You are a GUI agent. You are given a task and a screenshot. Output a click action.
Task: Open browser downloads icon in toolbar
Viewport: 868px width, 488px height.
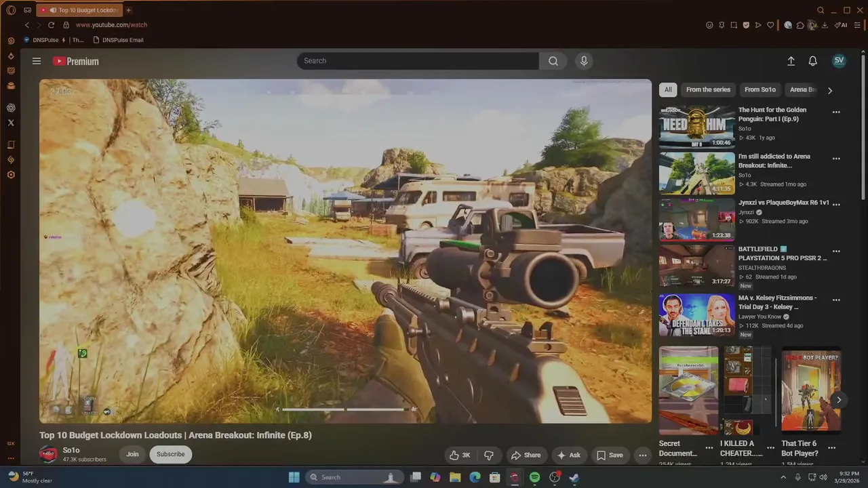pos(825,25)
